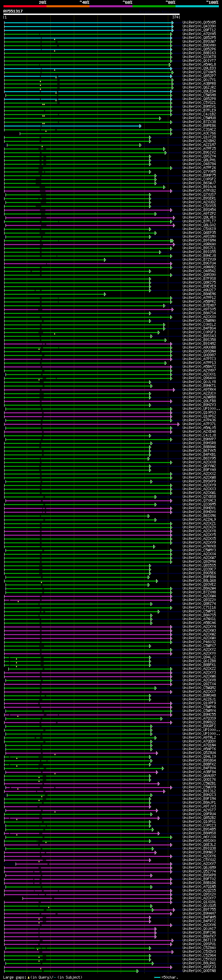Viewport: 222px width, 980px height.
Task: Select hit label UniRef100_B8ATK7
Action: [199, 936]
